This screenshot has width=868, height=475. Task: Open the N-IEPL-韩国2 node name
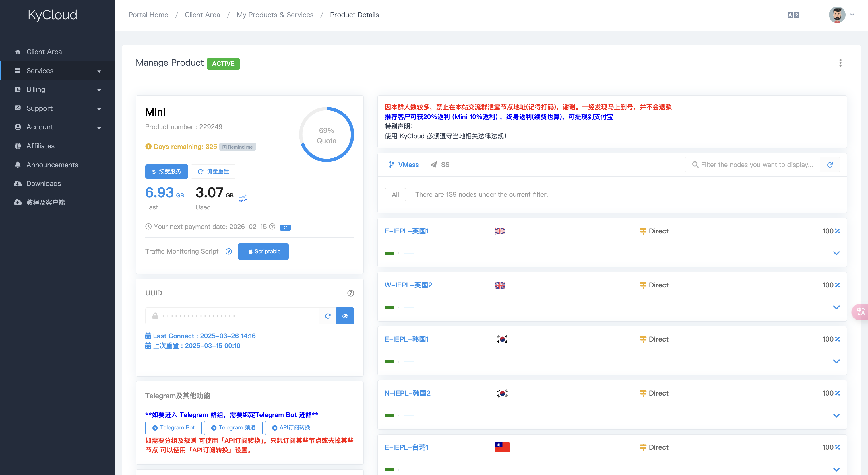407,393
